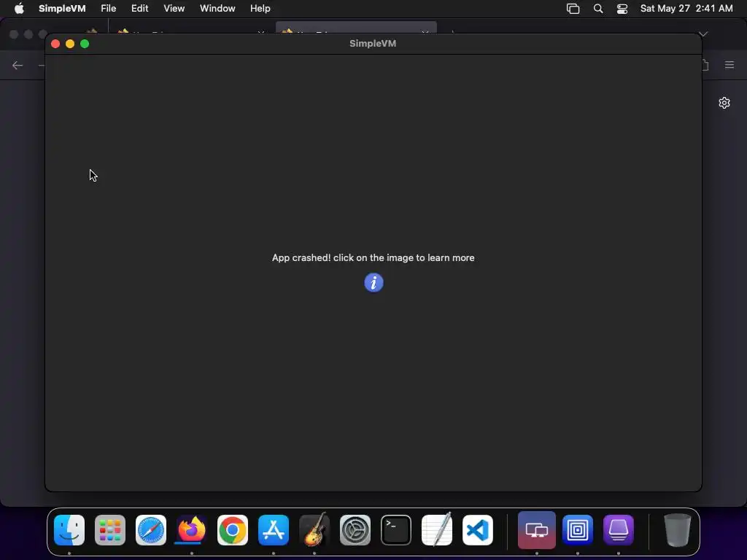Switch to Firefox in the Dock
This screenshot has width=747, height=560.
pos(192,530)
